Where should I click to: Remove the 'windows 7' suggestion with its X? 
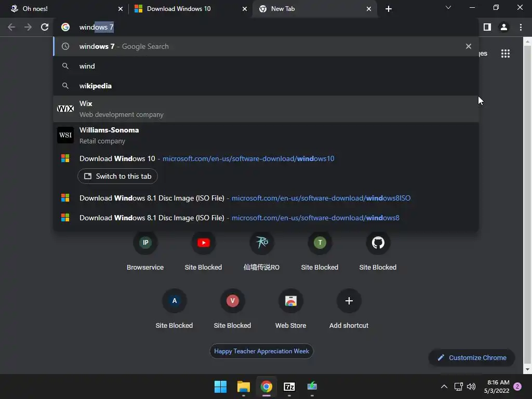(469, 46)
